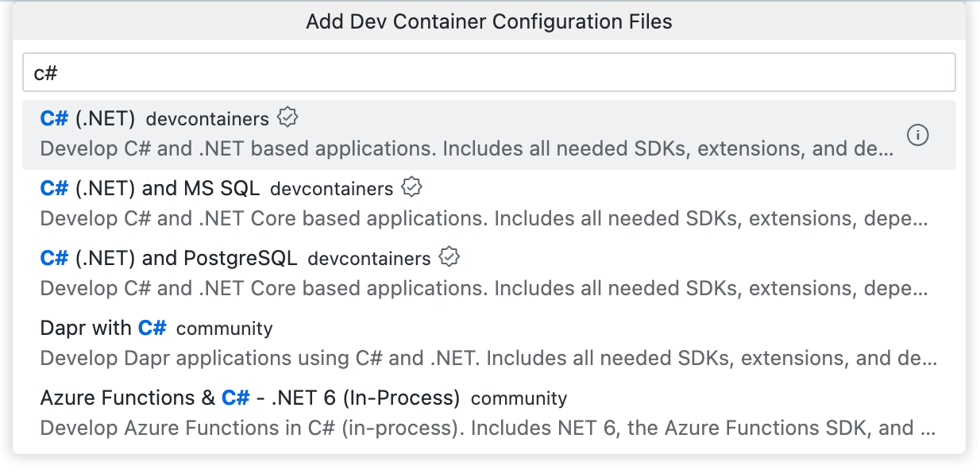Screen dimensions: 980x473
Task: Click the verified badge on the MS SQL entry
Action: point(412,187)
